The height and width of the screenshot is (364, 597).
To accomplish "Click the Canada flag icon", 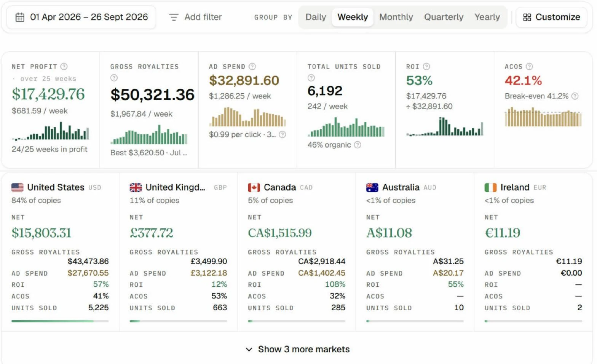I will tap(254, 187).
